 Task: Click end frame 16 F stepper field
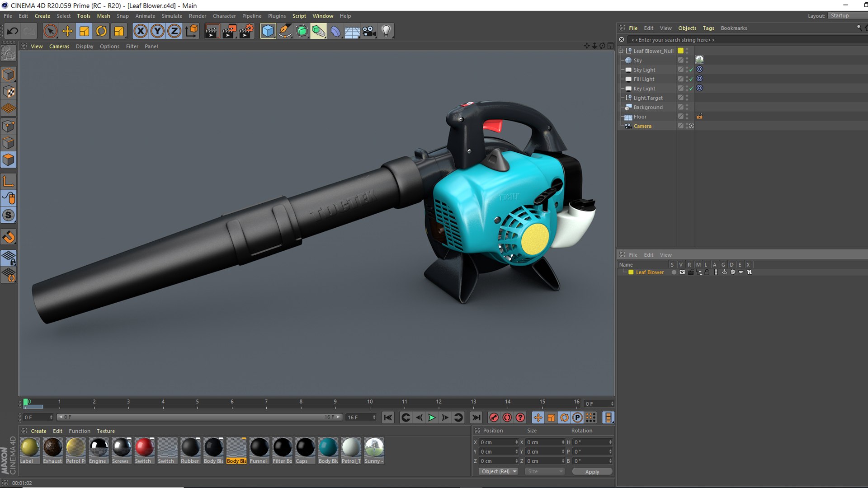[361, 418]
